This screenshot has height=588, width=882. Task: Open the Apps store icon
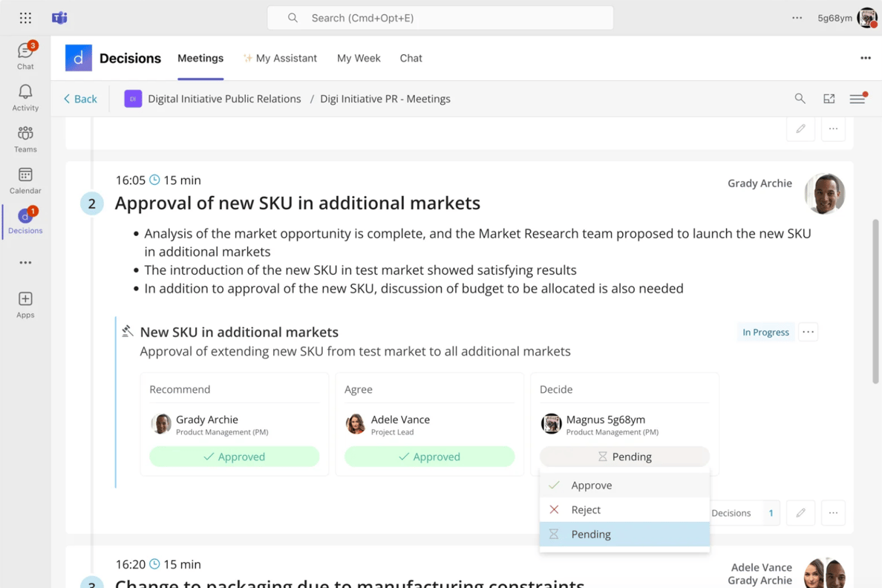[x=25, y=305]
